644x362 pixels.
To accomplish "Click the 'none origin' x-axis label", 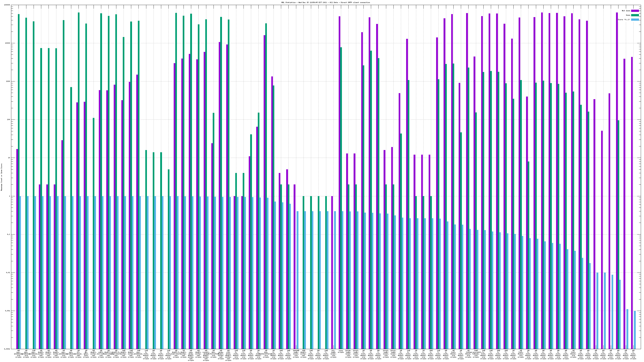I will tap(341, 351).
